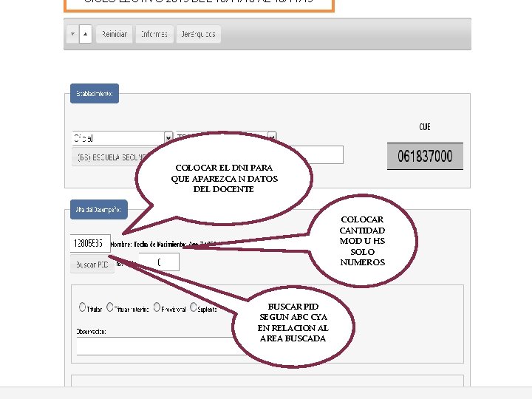
Task: Click the Reiniciar button
Action: (114, 34)
